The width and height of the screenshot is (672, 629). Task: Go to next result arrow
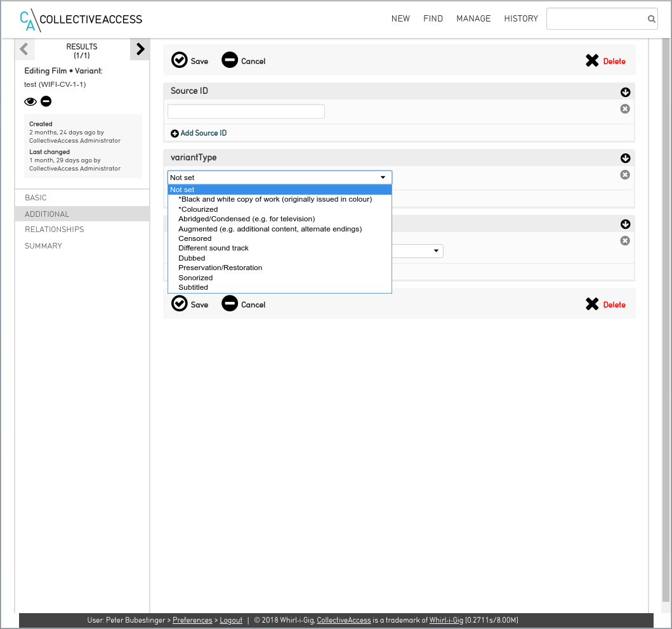pyautogui.click(x=140, y=49)
